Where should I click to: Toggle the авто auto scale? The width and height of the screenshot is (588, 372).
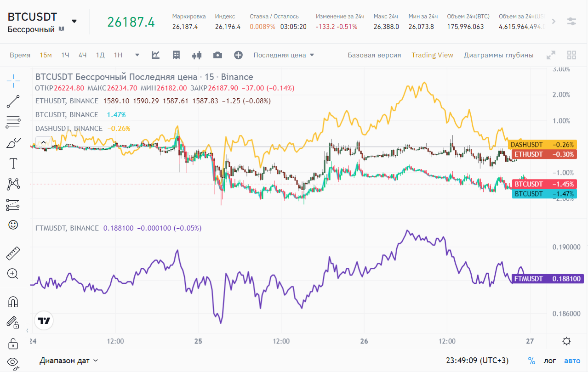(572, 361)
